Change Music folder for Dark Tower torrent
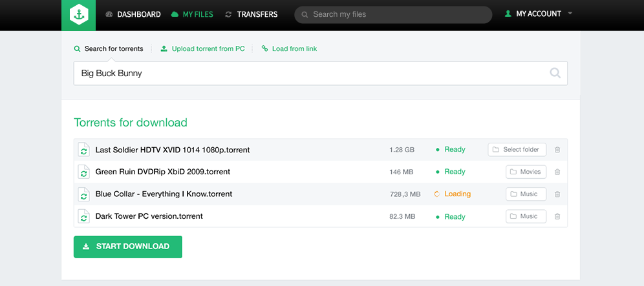Image resolution: width=644 pixels, height=286 pixels. [526, 217]
